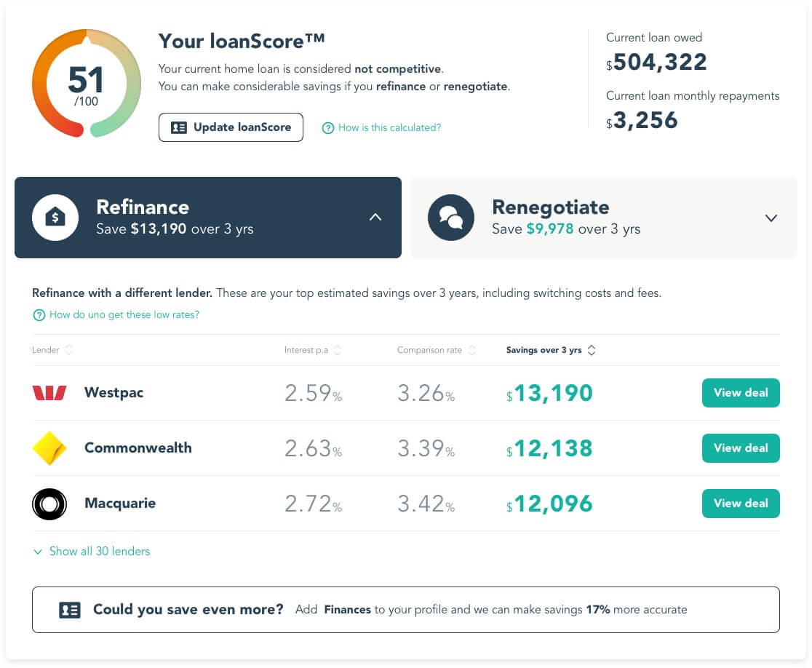
Task: Expand the Renegotiate panel chevron
Action: click(x=771, y=218)
